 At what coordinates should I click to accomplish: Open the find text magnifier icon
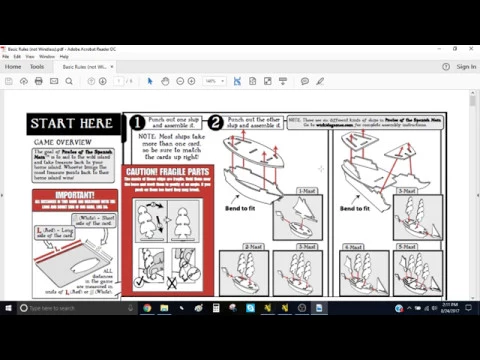point(69,81)
